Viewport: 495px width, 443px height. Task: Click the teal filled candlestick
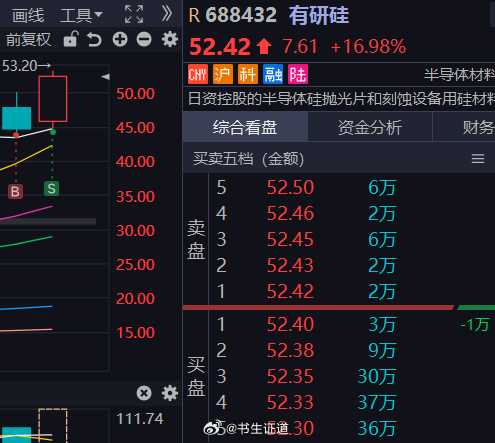pyautogui.click(x=17, y=118)
